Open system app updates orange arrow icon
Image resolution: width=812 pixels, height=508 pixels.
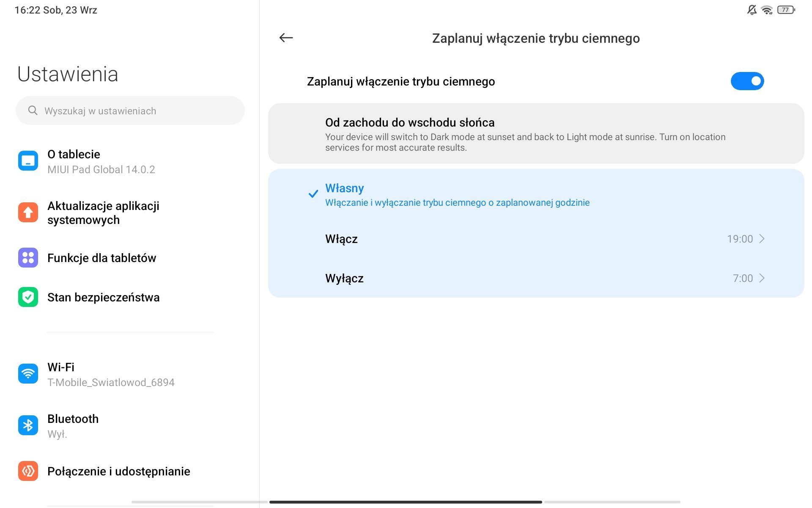pyautogui.click(x=28, y=213)
